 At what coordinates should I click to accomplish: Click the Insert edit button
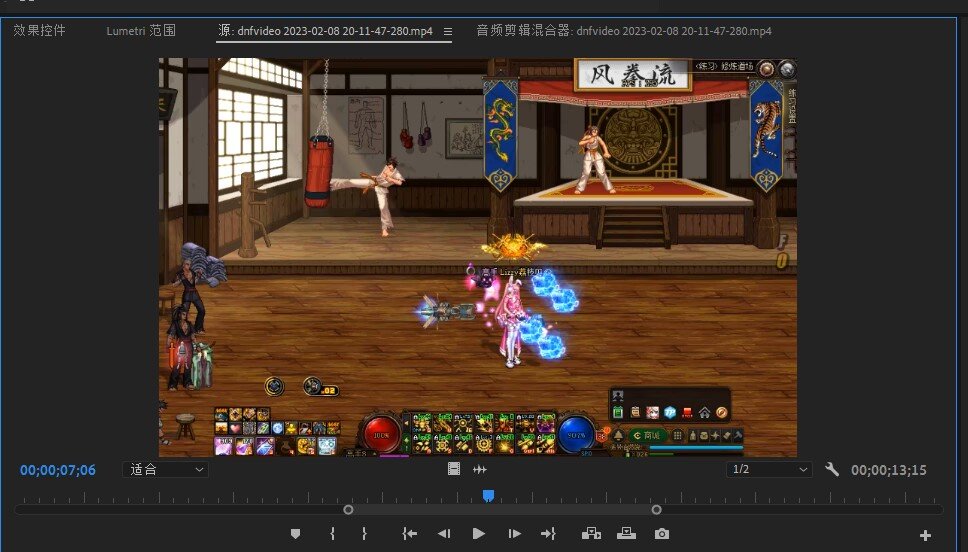tap(591, 533)
